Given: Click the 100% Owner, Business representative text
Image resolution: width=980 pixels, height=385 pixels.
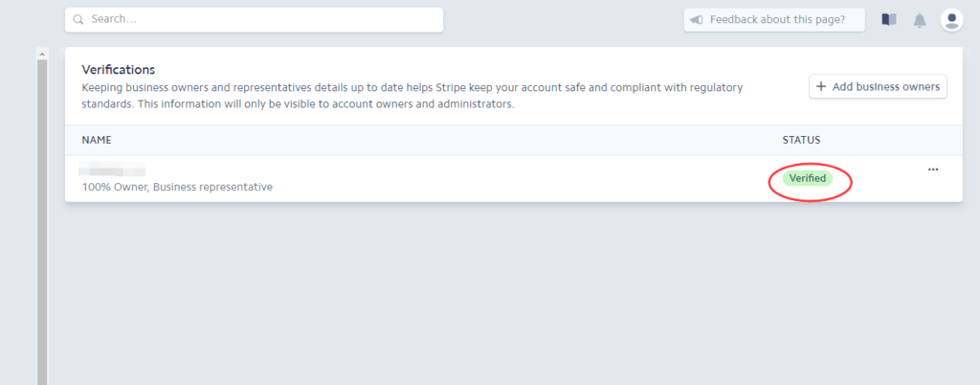Looking at the screenshot, I should [x=177, y=187].
